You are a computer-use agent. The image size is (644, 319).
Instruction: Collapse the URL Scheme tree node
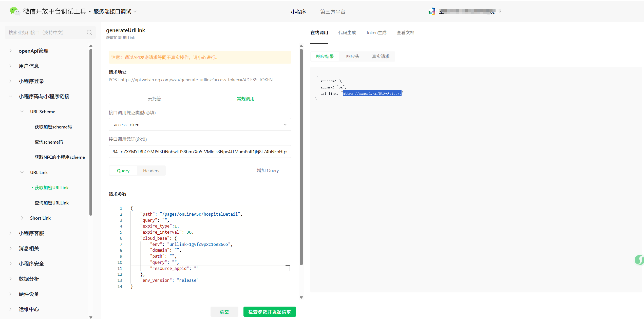[x=22, y=111]
